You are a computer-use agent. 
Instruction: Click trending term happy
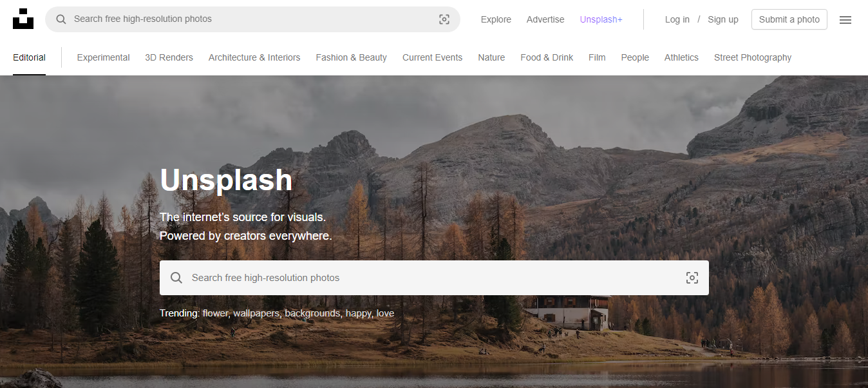[358, 313]
